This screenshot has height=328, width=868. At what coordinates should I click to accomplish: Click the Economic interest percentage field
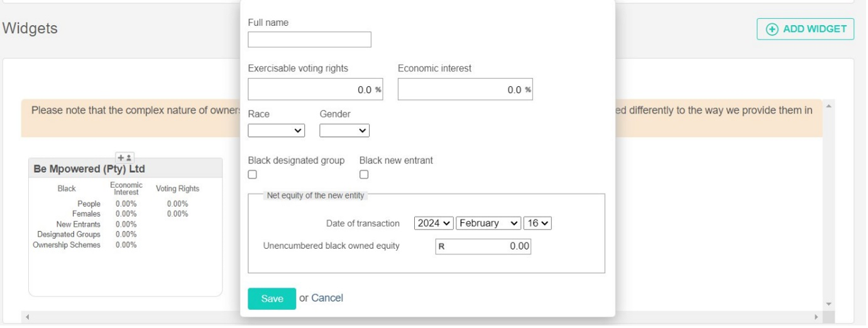(465, 90)
